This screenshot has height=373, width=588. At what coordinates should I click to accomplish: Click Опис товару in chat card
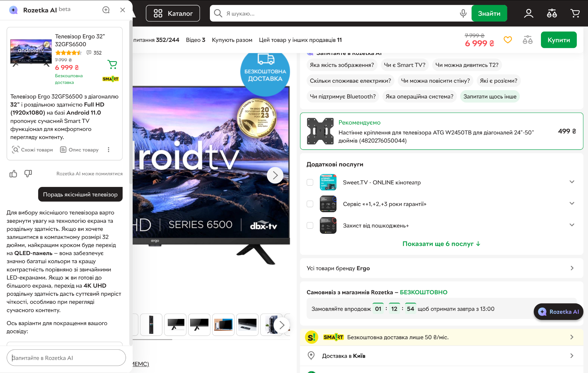point(79,150)
